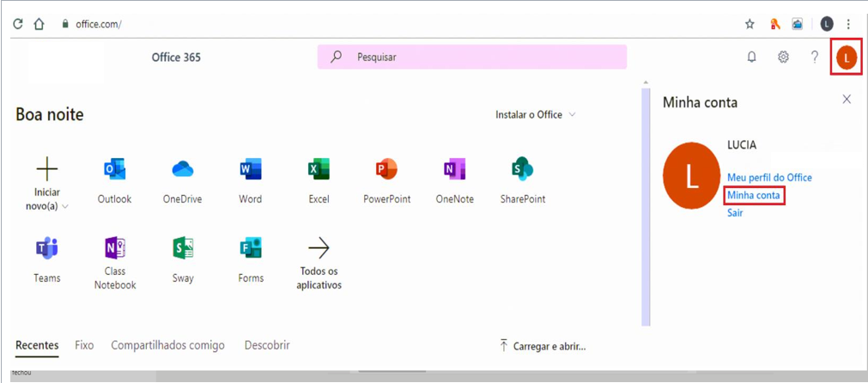Open the Forms app

[x=250, y=260]
